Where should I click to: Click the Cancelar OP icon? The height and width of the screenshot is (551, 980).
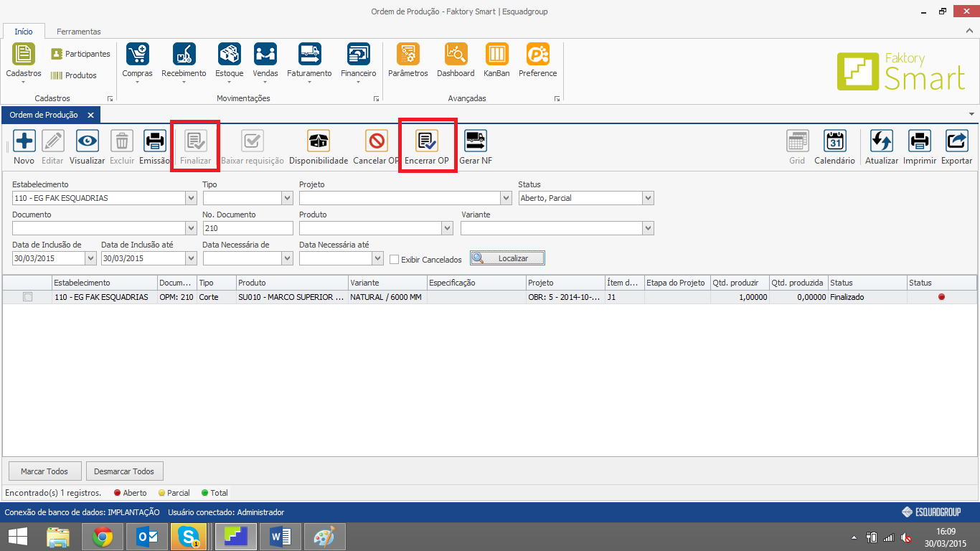pyautogui.click(x=376, y=141)
